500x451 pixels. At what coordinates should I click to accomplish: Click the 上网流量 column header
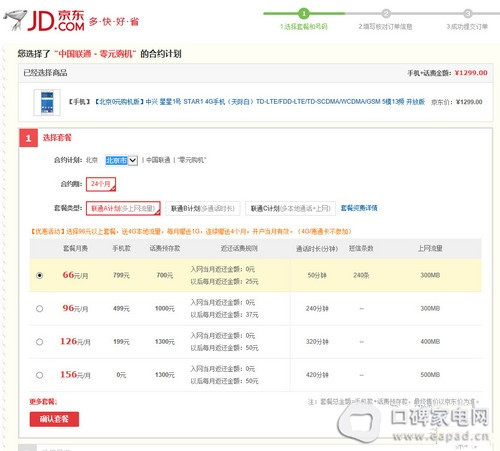coord(430,248)
